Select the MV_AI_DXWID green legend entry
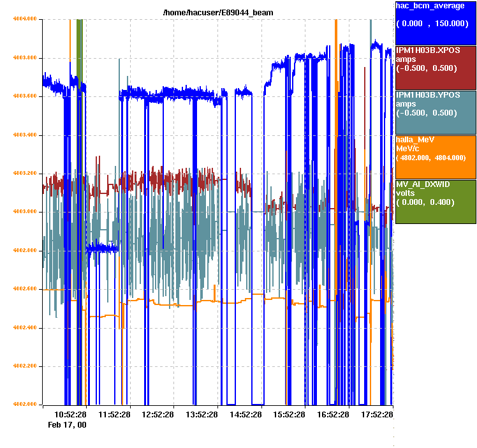Screen dimensions: 477x448 coord(436,202)
